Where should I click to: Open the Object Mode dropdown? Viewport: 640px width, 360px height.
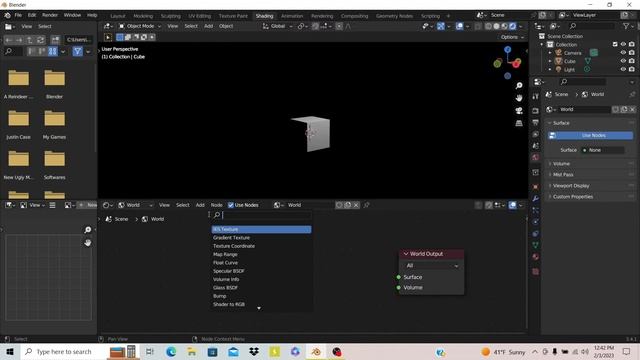tap(140, 26)
